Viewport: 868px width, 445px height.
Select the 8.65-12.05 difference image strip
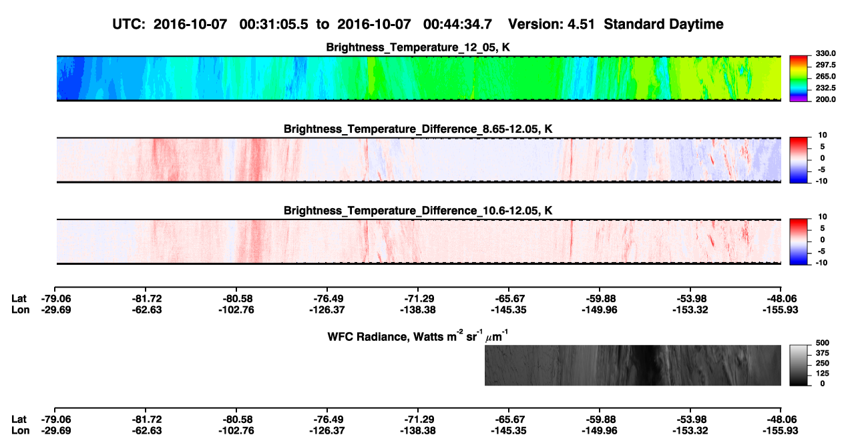pos(419,160)
